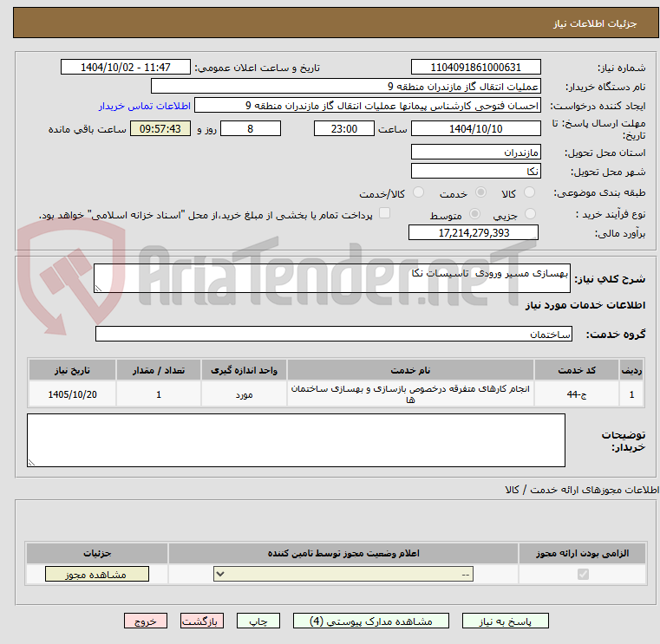Click the تعداد / مقدار column header
Viewport: 660px width, 644px height.
tap(159, 370)
